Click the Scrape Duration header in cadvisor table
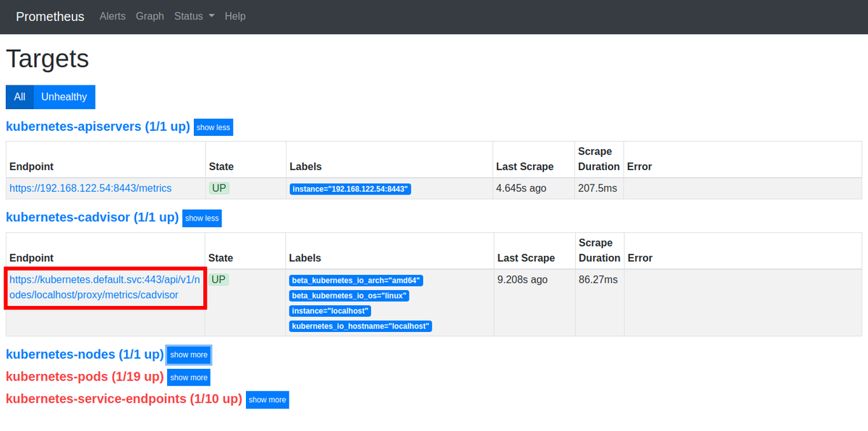The height and width of the screenshot is (431, 868). coord(600,250)
